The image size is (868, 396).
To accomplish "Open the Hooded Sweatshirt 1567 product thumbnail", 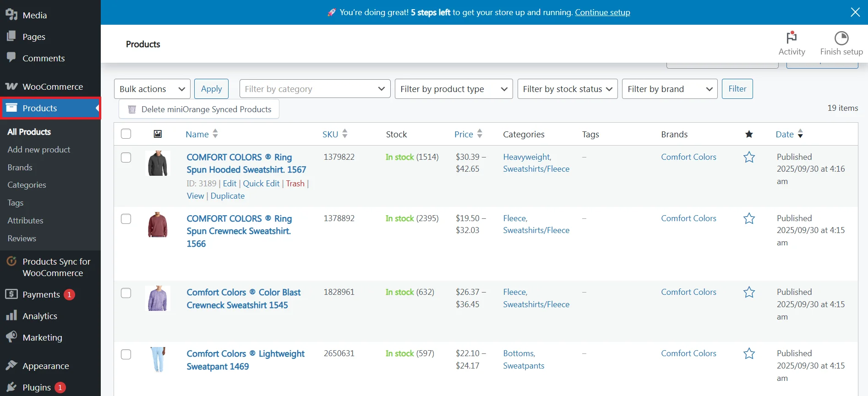I will click(158, 163).
